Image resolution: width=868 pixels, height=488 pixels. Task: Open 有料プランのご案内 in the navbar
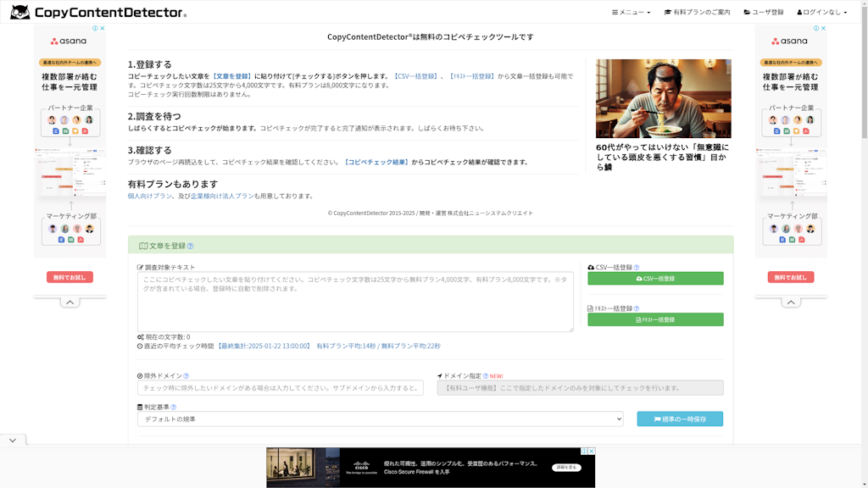pos(697,12)
